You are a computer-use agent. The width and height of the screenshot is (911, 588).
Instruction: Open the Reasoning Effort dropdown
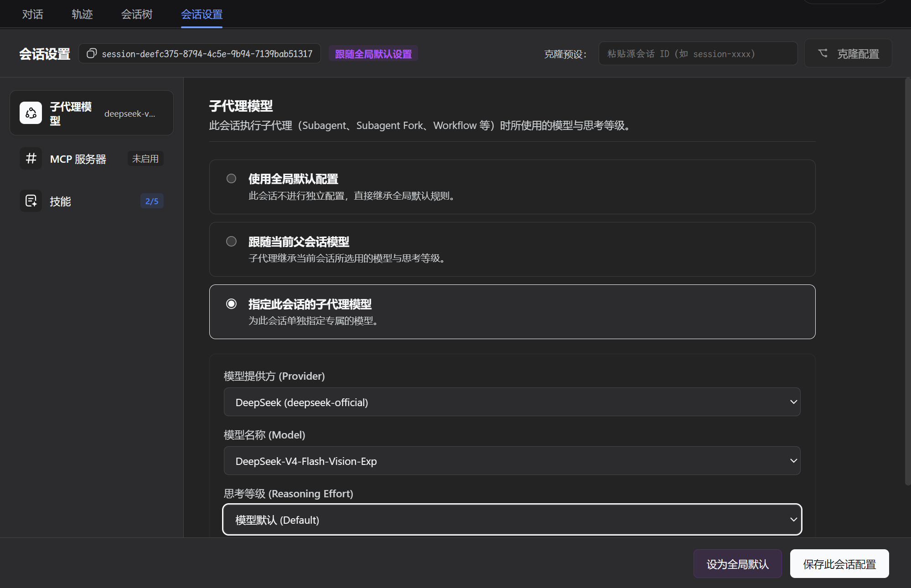(512, 520)
